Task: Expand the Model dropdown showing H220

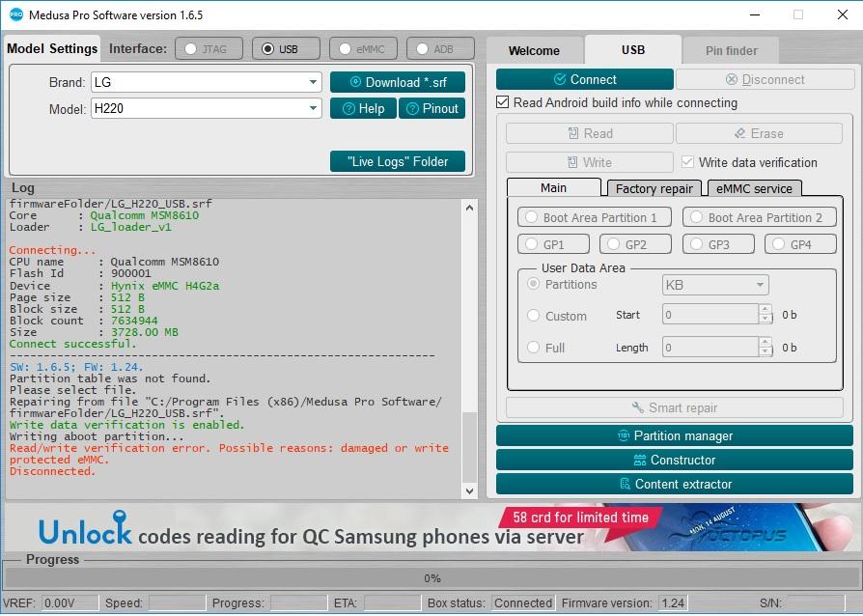Action: pyautogui.click(x=313, y=108)
